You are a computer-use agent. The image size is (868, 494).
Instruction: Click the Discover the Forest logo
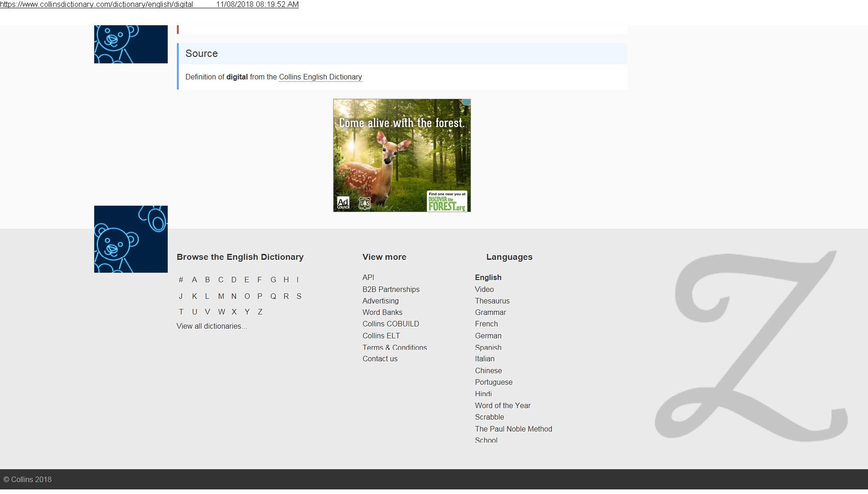pos(447,201)
